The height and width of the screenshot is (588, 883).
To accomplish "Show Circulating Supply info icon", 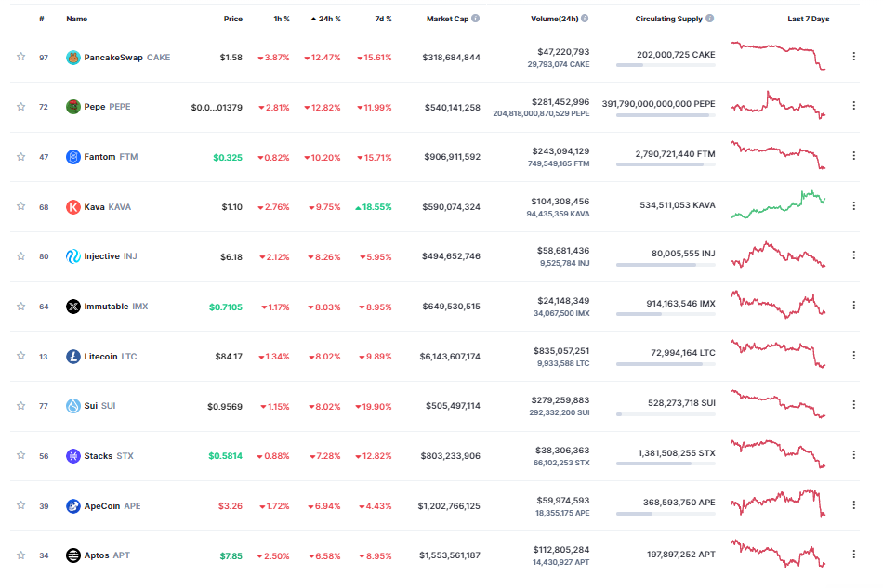I will click(x=709, y=19).
